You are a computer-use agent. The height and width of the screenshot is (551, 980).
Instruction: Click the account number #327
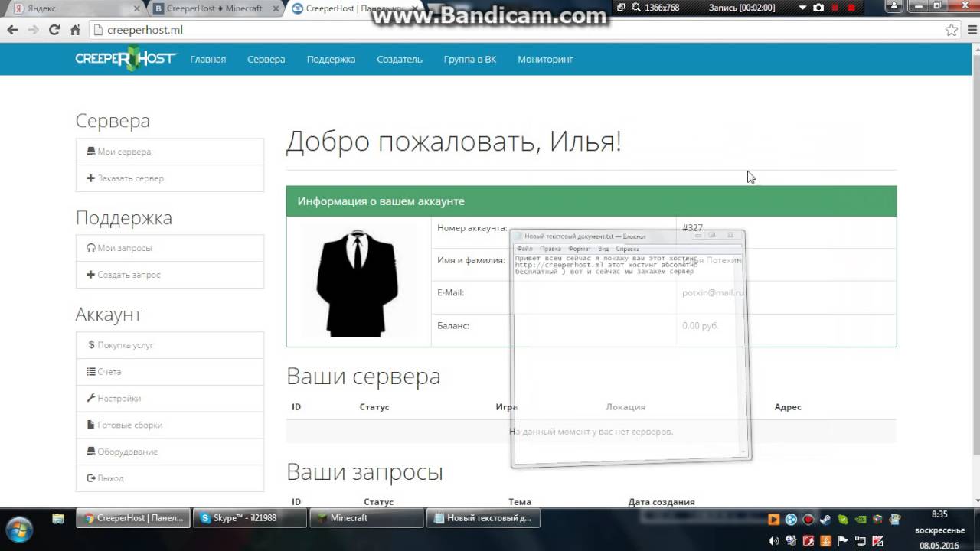click(x=692, y=227)
